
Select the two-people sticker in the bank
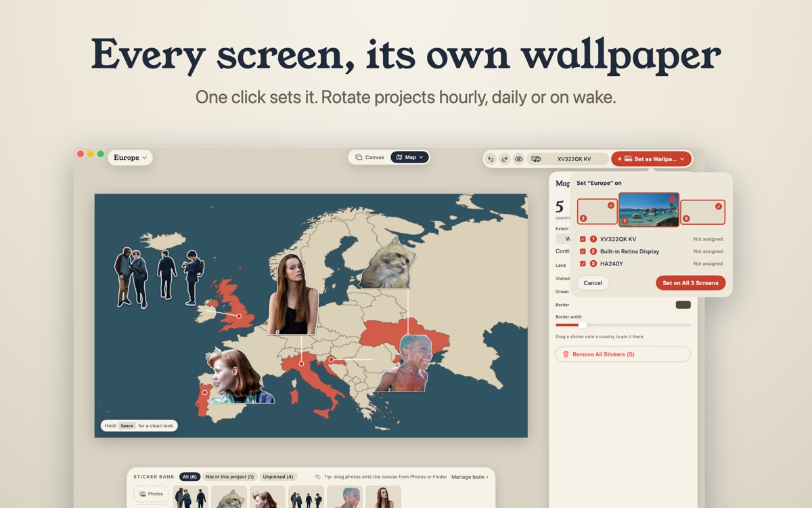point(191,496)
